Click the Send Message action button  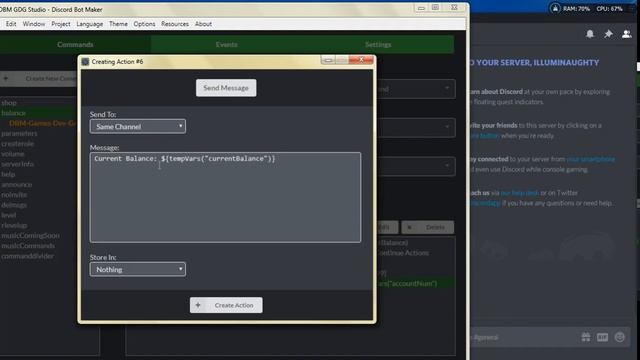click(226, 88)
